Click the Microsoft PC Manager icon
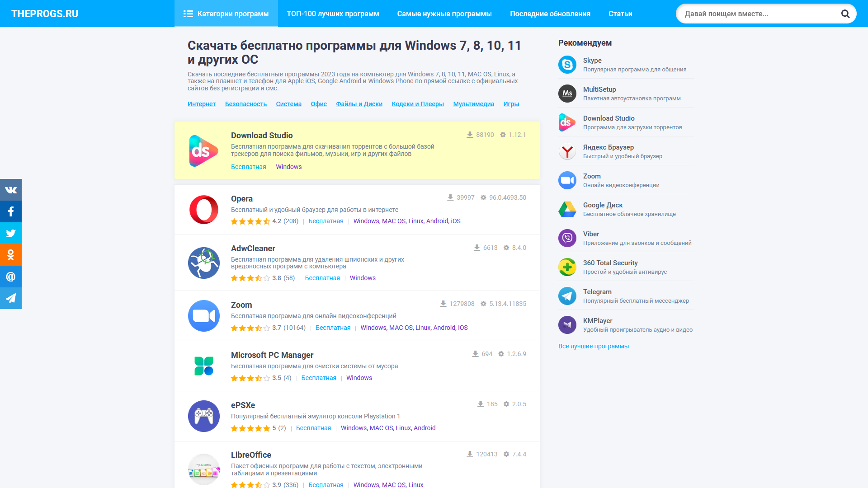This screenshot has width=868, height=488. pos(204,366)
